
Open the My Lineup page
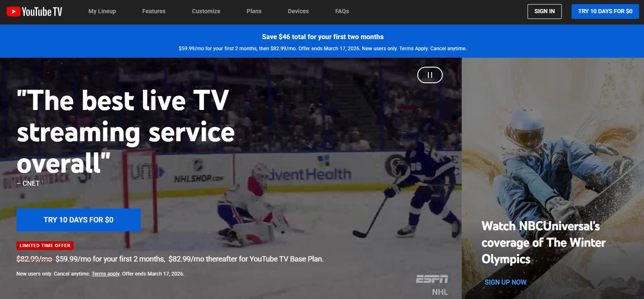click(x=102, y=11)
